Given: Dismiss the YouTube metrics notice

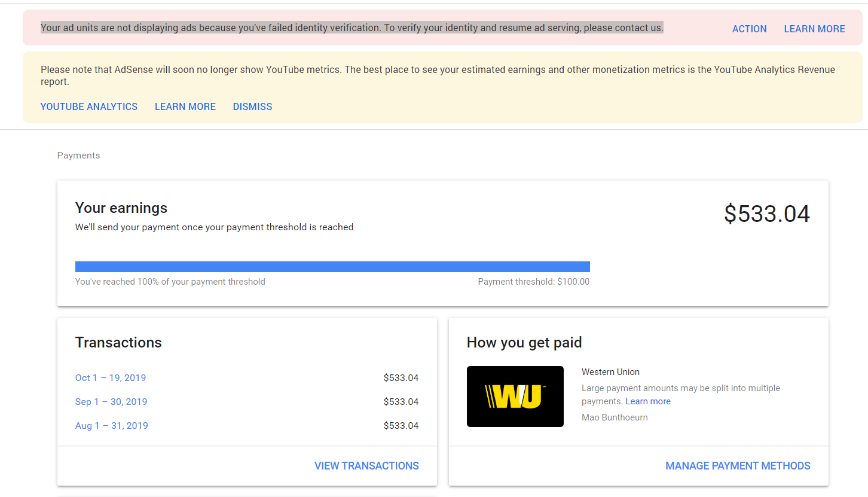Looking at the screenshot, I should [252, 106].
